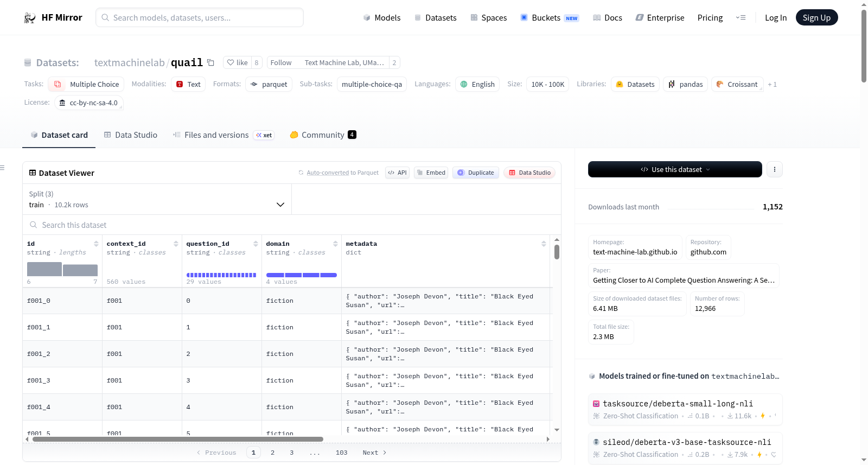
Task: Select the English language tag
Action: [477, 84]
